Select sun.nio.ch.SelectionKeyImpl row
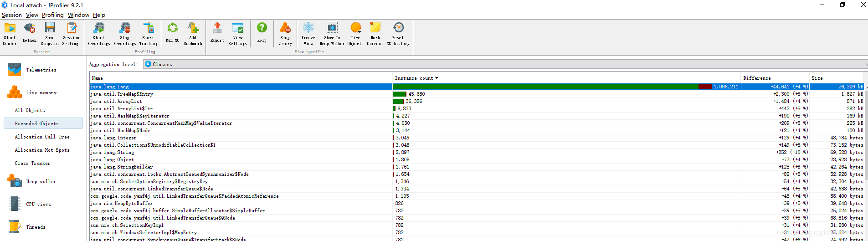 (477, 225)
